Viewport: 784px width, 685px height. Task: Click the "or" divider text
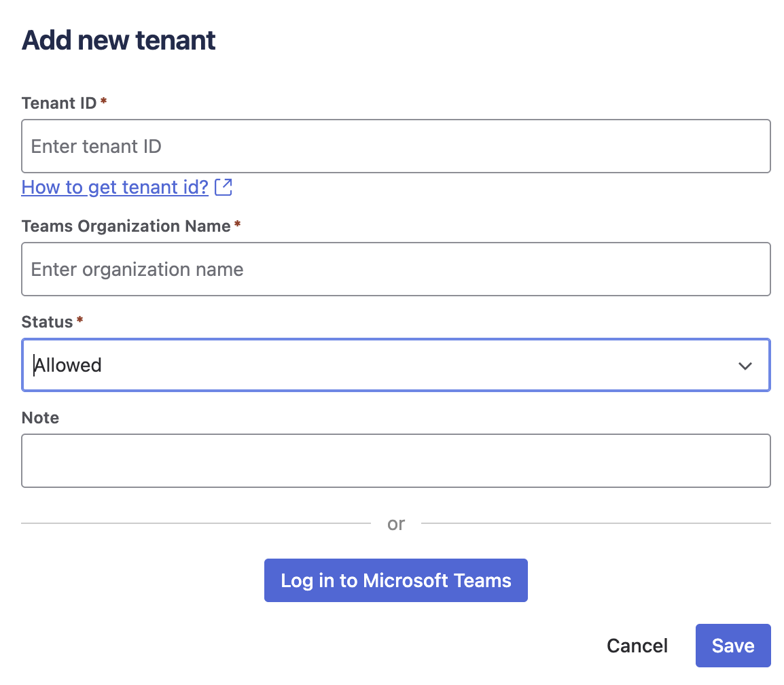396,524
